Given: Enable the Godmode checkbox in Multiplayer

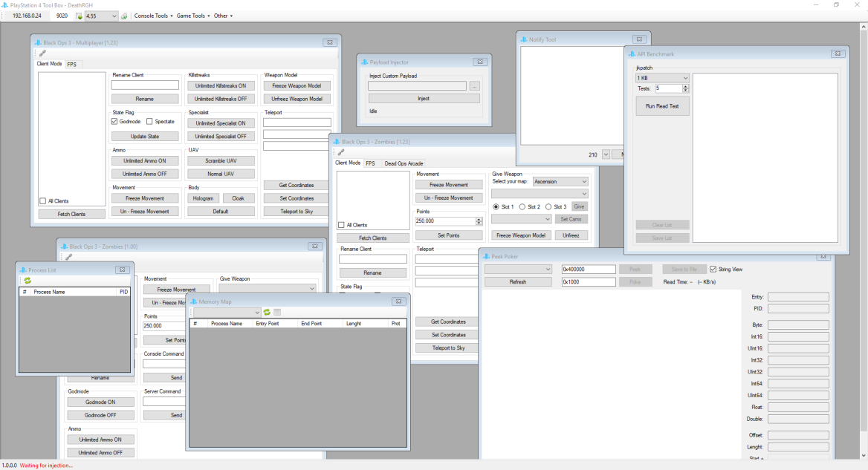Looking at the screenshot, I should coord(114,122).
